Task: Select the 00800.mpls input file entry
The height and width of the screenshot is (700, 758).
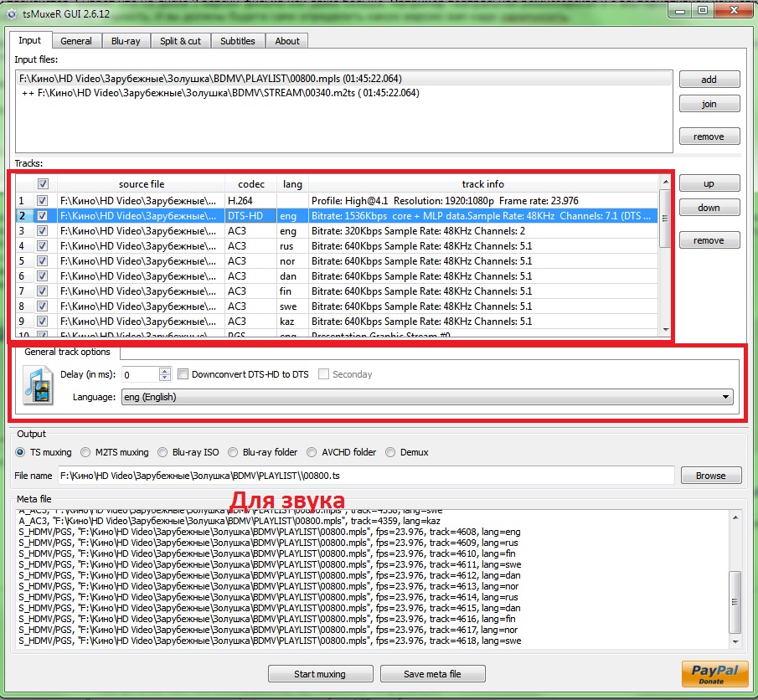Action: point(343,79)
